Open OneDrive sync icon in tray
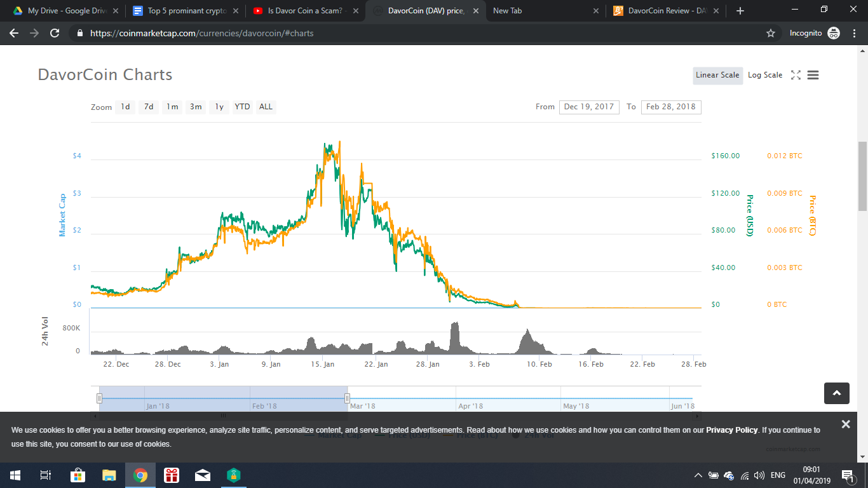868x488 pixels. tap(729, 475)
